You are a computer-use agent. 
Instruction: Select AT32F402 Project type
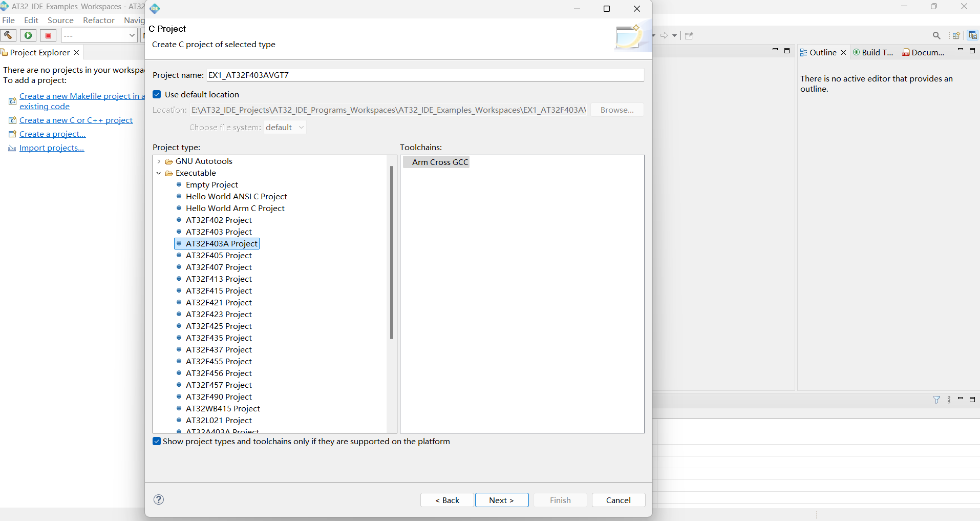(219, 220)
